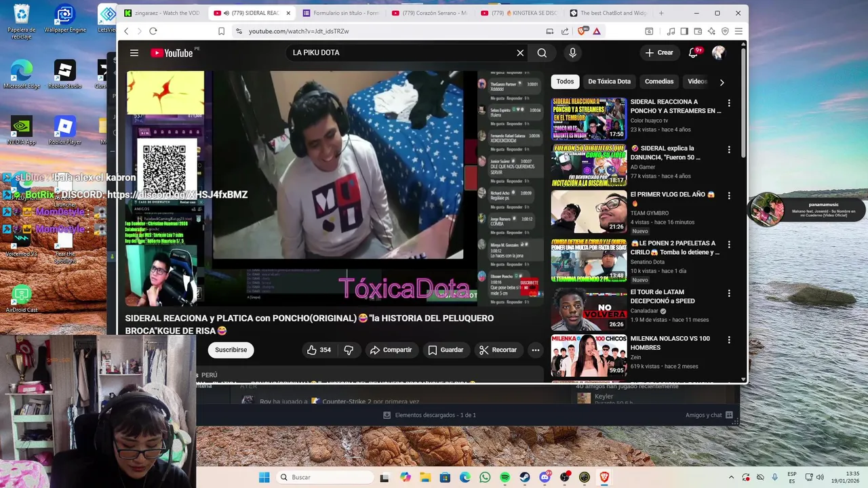This screenshot has height=488, width=868.
Task: Open options for El PRIMER VLOG DEL AÑO
Action: coord(729,195)
